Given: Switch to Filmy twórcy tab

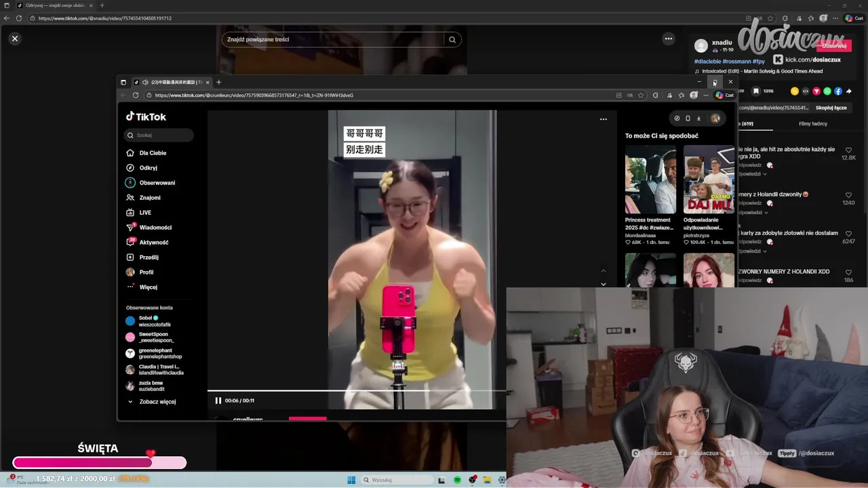Looking at the screenshot, I should [x=813, y=124].
